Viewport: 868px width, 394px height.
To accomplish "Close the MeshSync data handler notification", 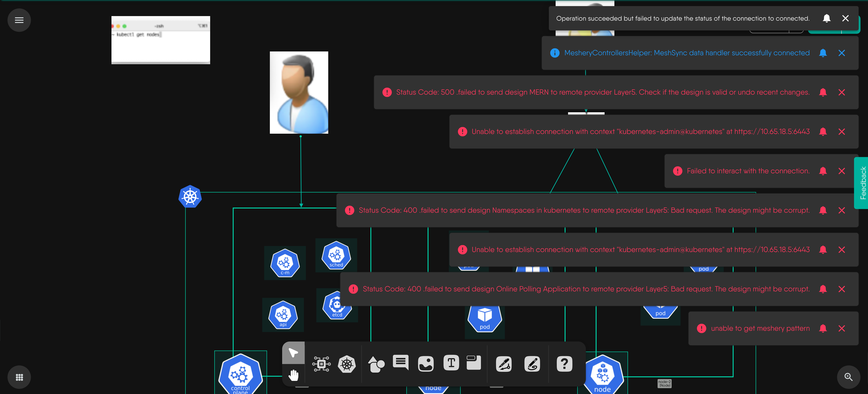I will (x=841, y=53).
